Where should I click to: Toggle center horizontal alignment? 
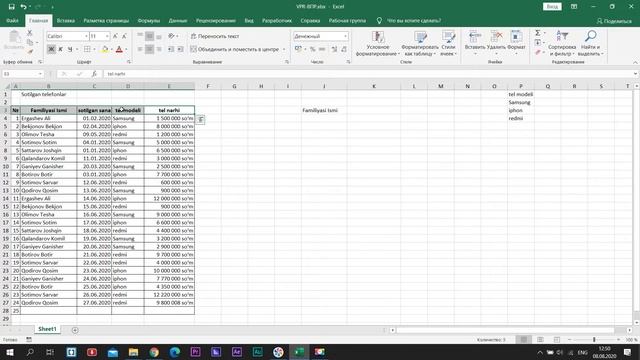[149, 49]
